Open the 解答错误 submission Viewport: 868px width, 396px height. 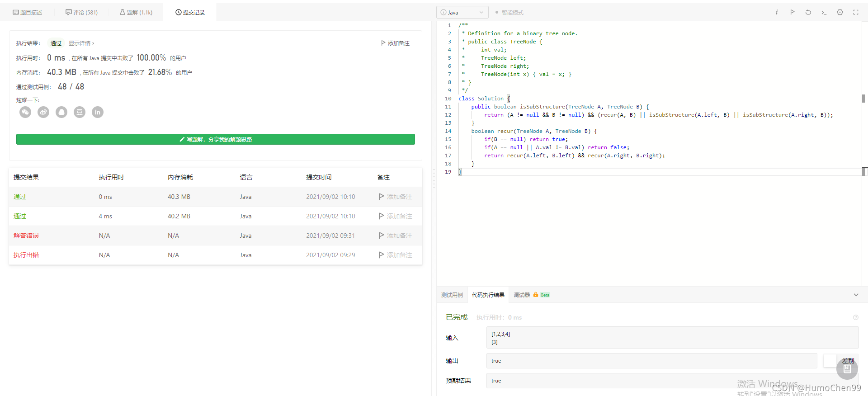26,236
